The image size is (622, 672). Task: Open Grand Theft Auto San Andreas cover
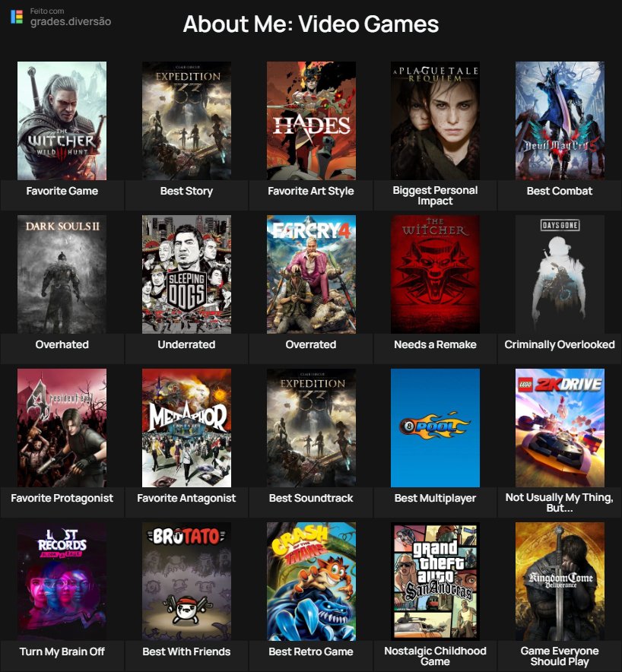coord(435,581)
